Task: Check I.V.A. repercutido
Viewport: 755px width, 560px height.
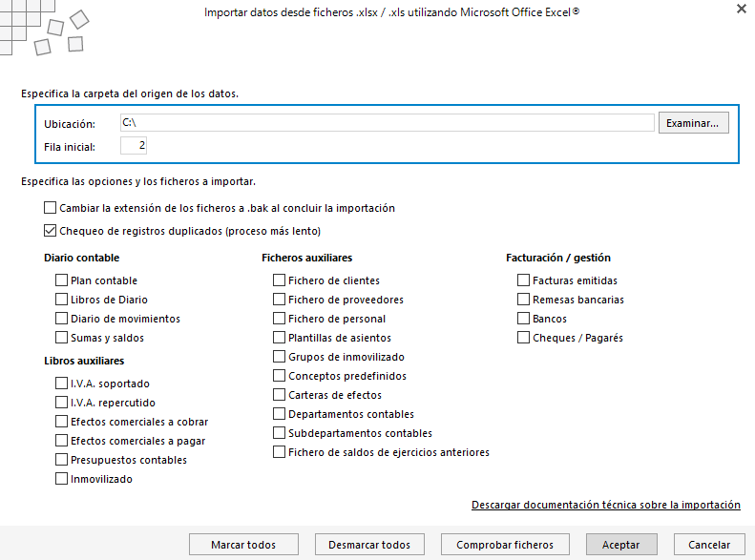Action: tap(61, 403)
